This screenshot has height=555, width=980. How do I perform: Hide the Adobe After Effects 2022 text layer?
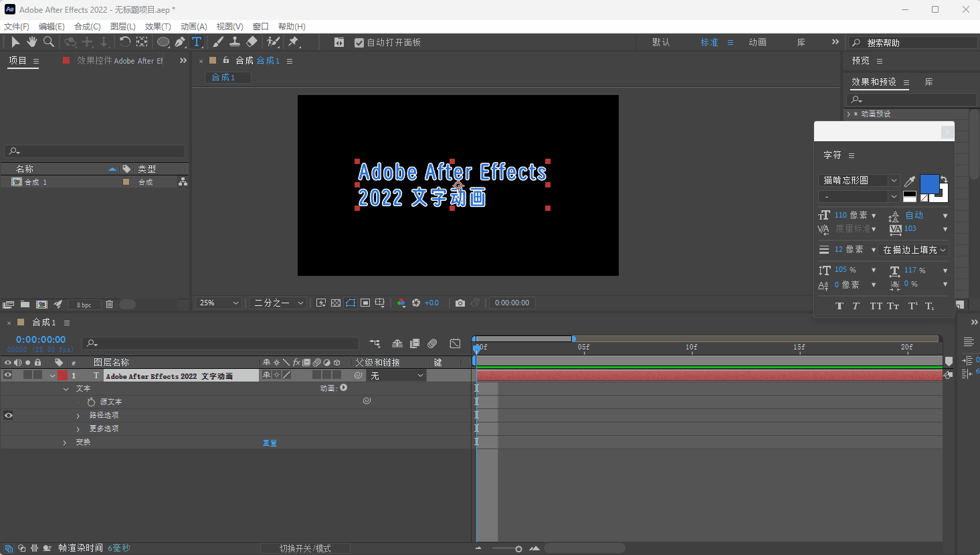[8, 376]
